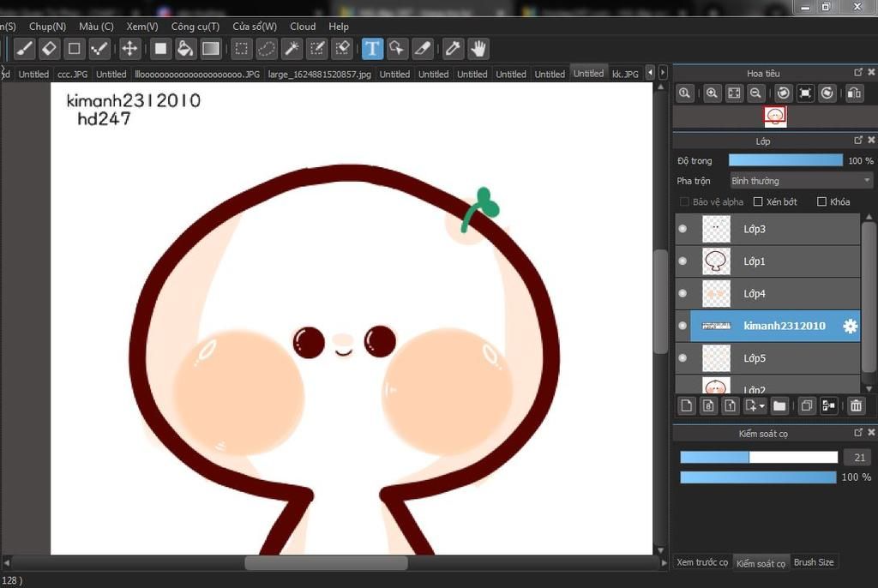This screenshot has width=878, height=588.
Task: Select the Dot pen tool
Action: tap(99, 49)
